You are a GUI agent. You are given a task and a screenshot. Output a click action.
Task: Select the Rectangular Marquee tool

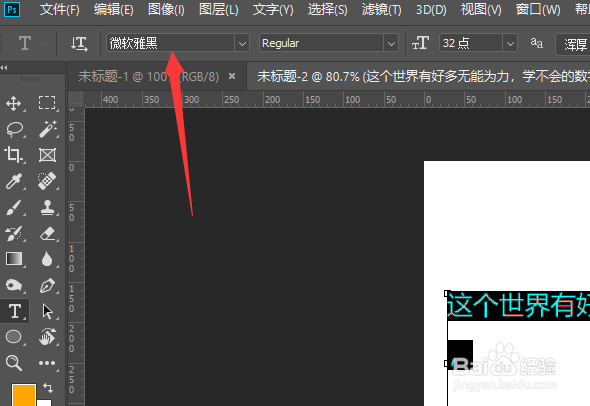47,103
